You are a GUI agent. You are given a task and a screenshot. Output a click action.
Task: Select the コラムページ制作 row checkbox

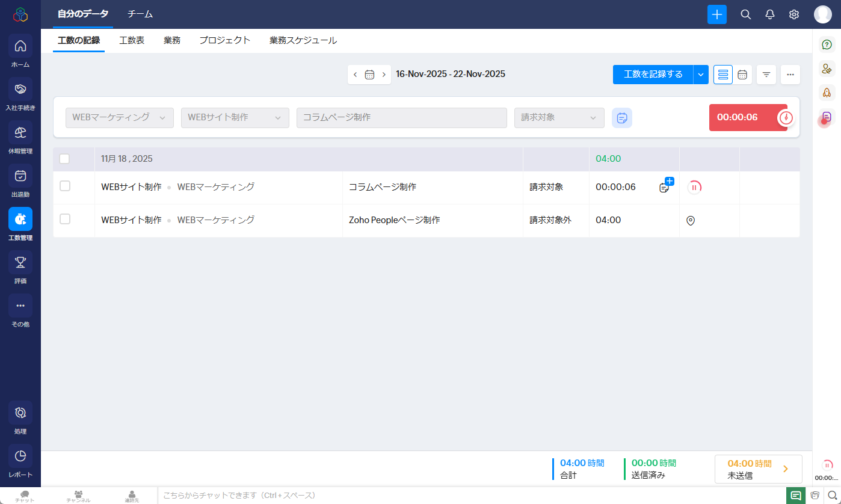(x=65, y=186)
